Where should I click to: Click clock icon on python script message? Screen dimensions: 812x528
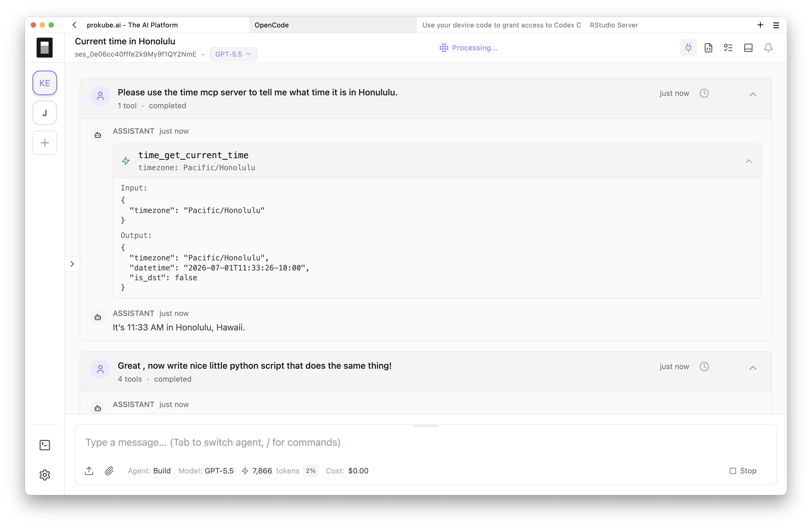(704, 367)
